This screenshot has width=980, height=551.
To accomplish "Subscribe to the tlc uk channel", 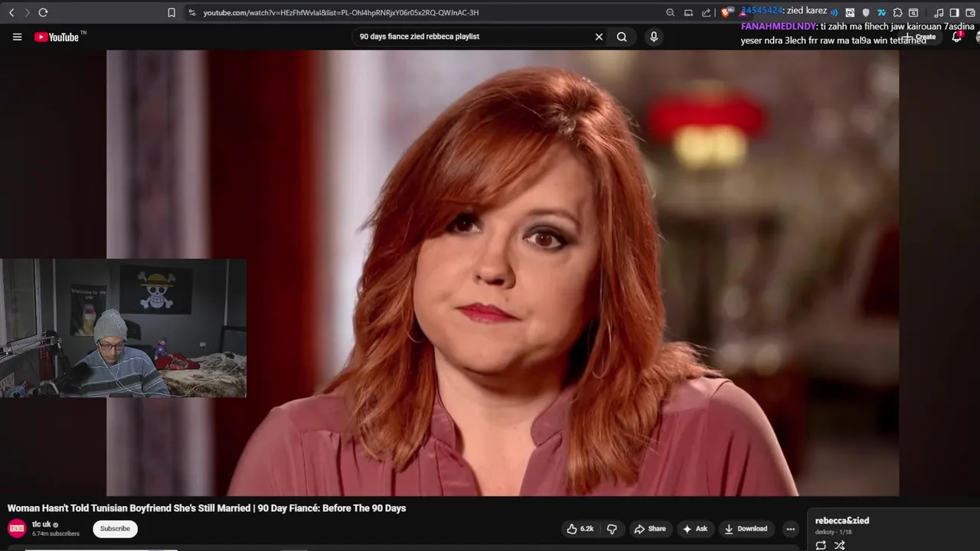I will click(x=115, y=529).
